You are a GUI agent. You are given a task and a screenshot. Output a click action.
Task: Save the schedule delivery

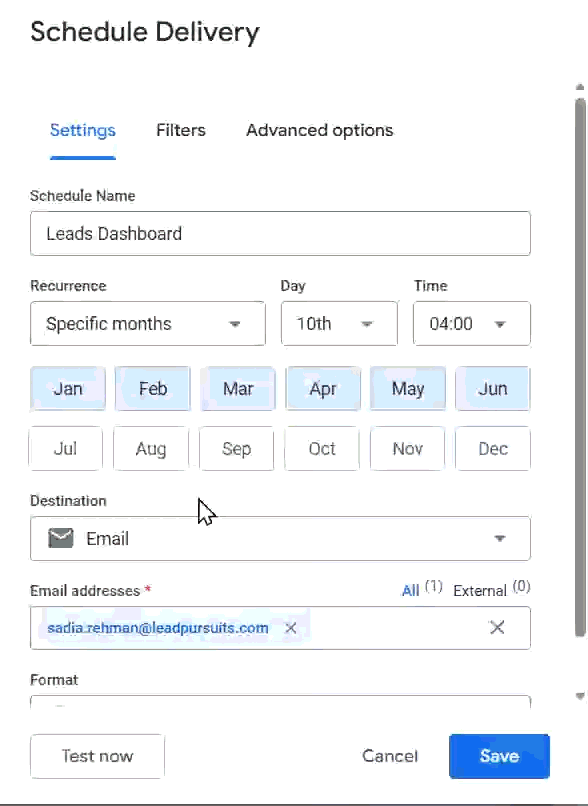[499, 756]
